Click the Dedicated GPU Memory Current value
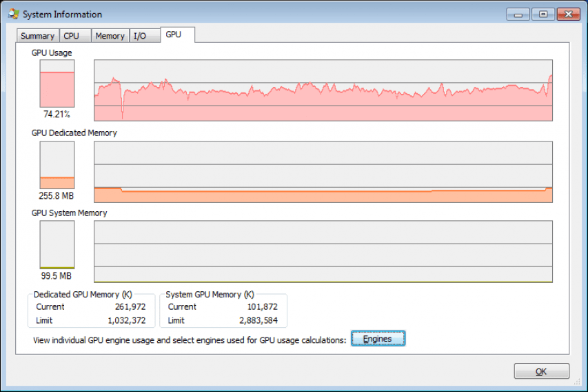Screen dimensions: 588x392 click(x=130, y=306)
